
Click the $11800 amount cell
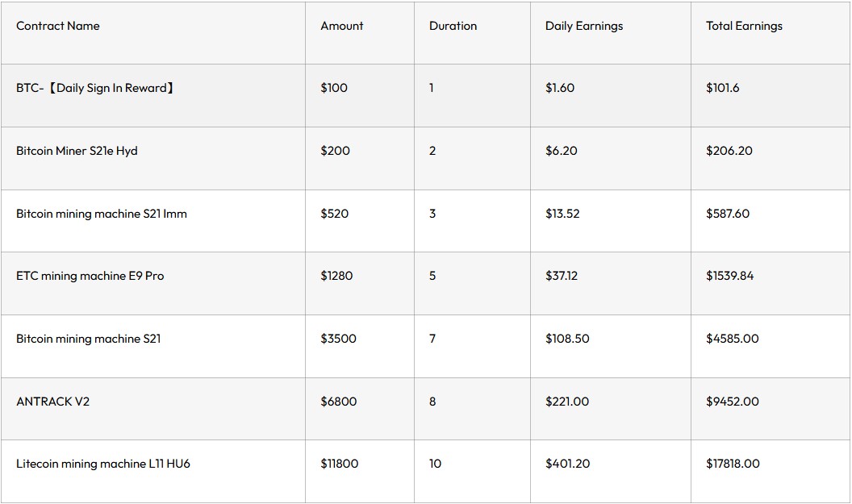[x=340, y=464]
